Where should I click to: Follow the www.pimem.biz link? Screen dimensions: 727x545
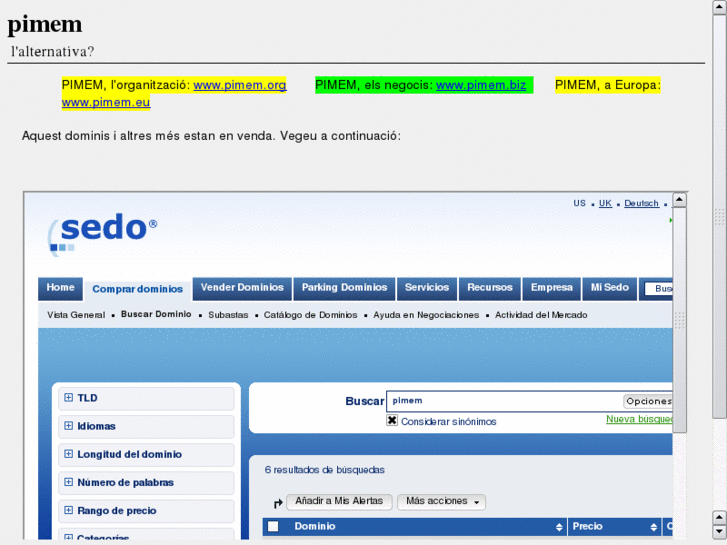[x=481, y=85]
